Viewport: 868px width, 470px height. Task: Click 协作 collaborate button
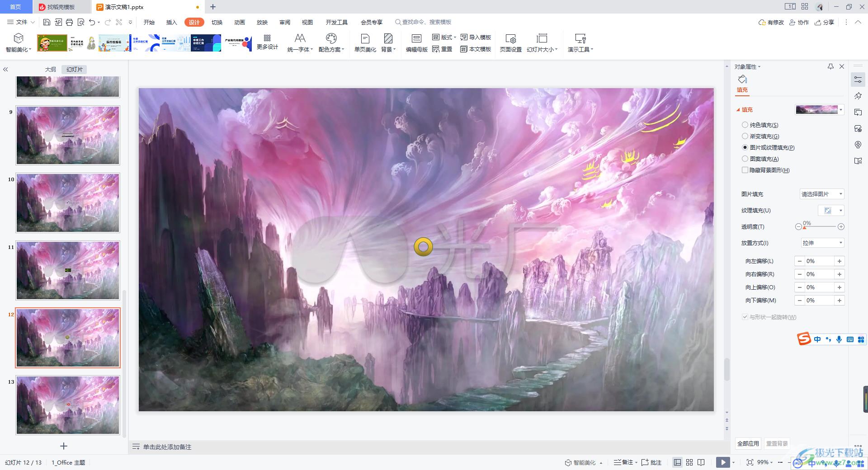pyautogui.click(x=799, y=22)
